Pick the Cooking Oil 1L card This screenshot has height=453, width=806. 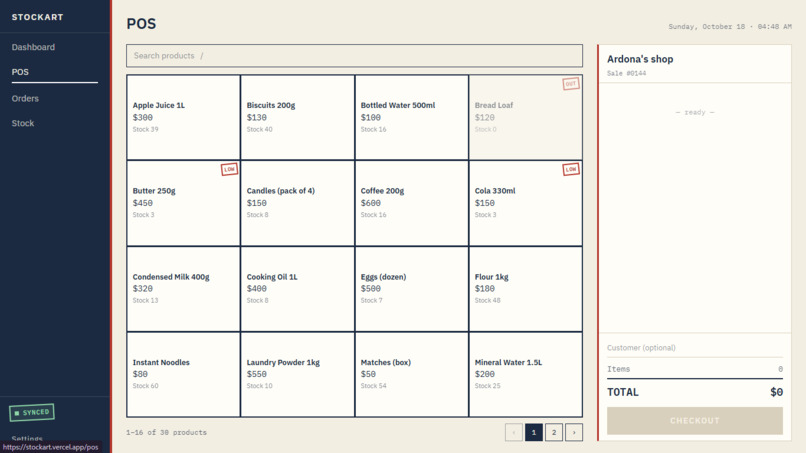point(297,289)
